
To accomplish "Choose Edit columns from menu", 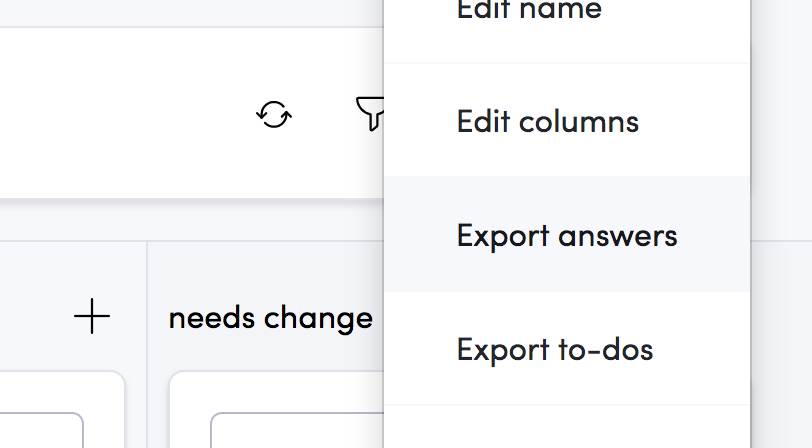I will tap(567, 121).
